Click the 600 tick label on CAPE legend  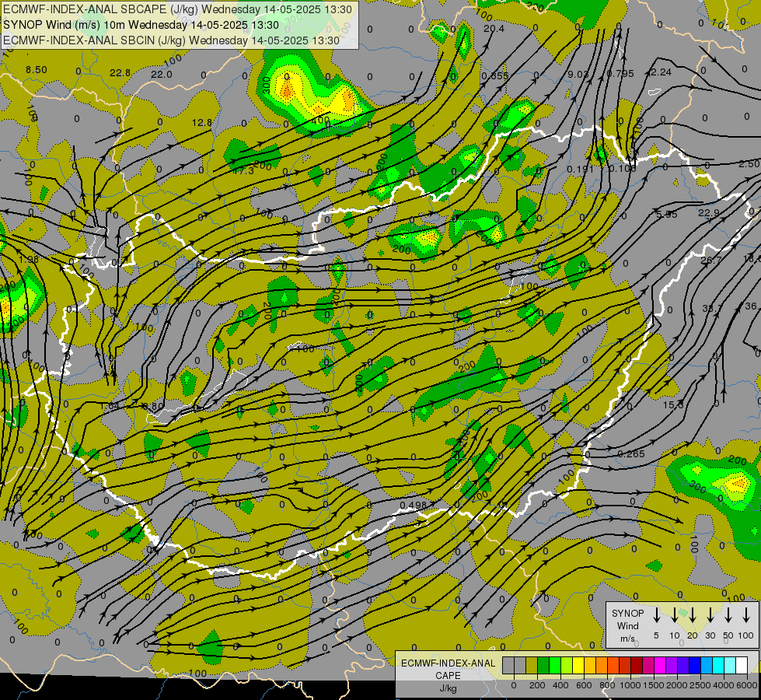tap(584, 685)
